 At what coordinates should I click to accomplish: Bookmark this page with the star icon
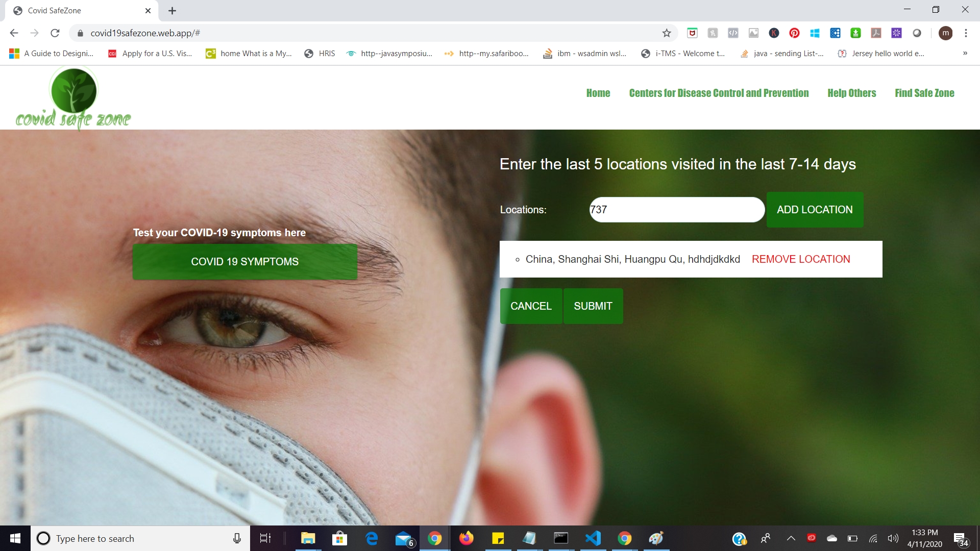coord(667,33)
